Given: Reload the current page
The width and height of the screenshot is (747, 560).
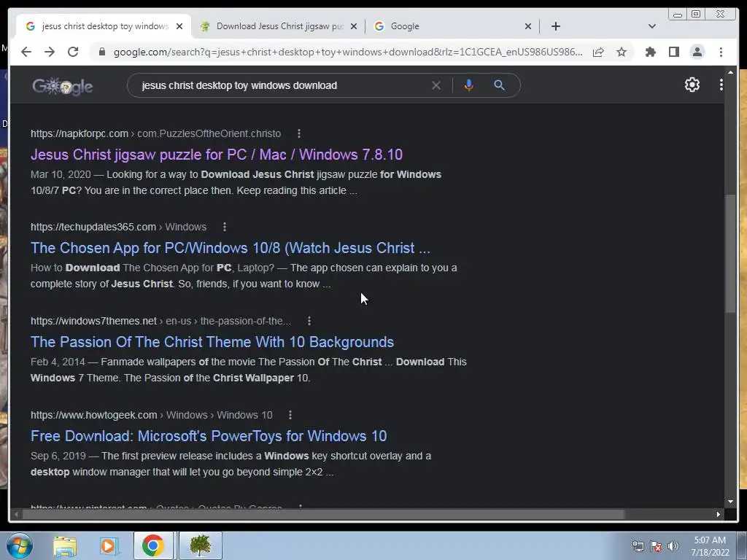Looking at the screenshot, I should 73,52.
